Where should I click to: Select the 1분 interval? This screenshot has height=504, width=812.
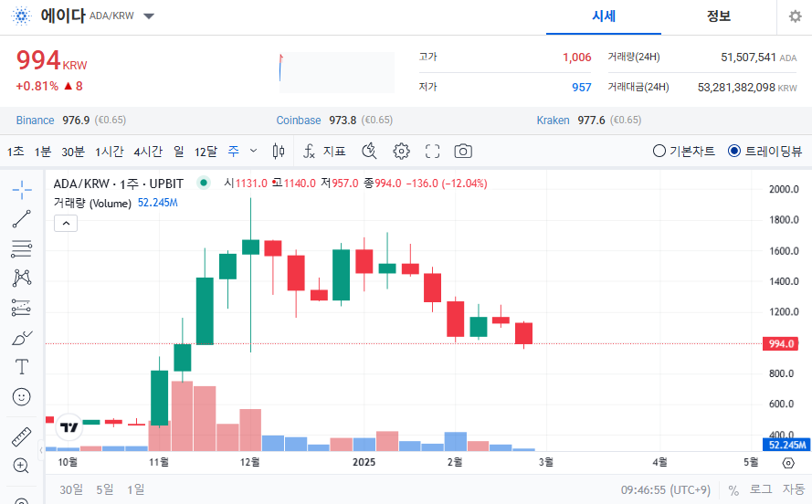(43, 151)
